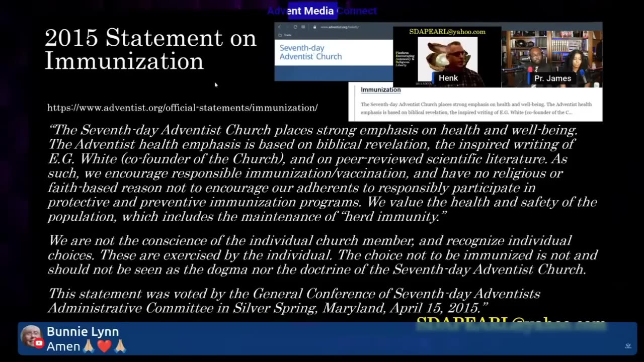Open the adventist.org official-statements immunization URL
The image size is (644, 362).
tap(182, 108)
